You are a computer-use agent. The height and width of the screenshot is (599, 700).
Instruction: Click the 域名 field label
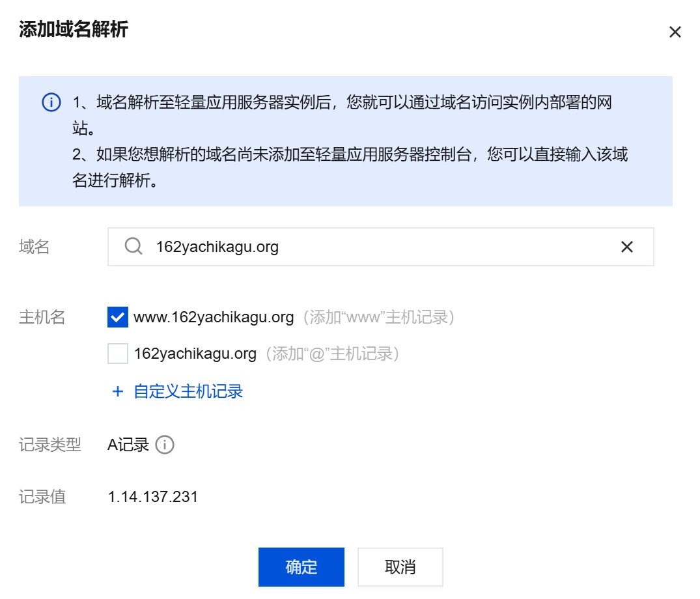tap(34, 246)
